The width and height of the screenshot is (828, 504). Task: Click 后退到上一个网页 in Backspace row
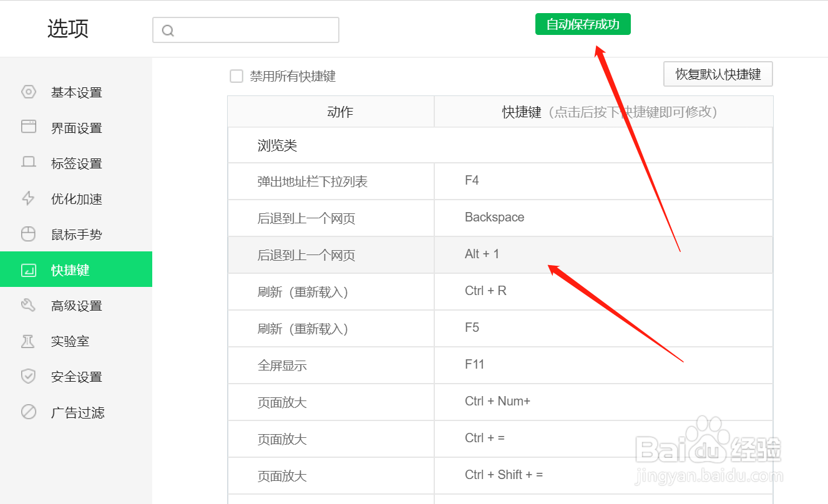pos(306,218)
